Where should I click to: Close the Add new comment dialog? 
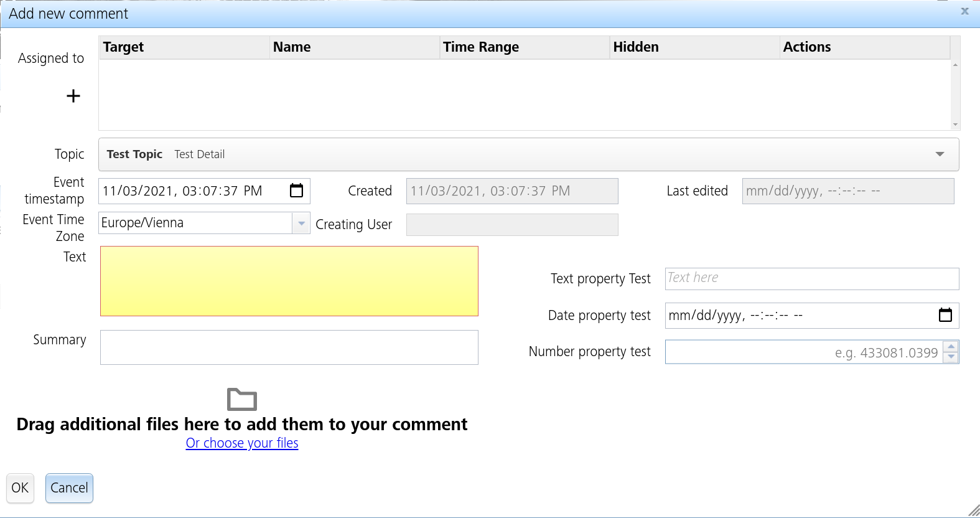pos(964,11)
